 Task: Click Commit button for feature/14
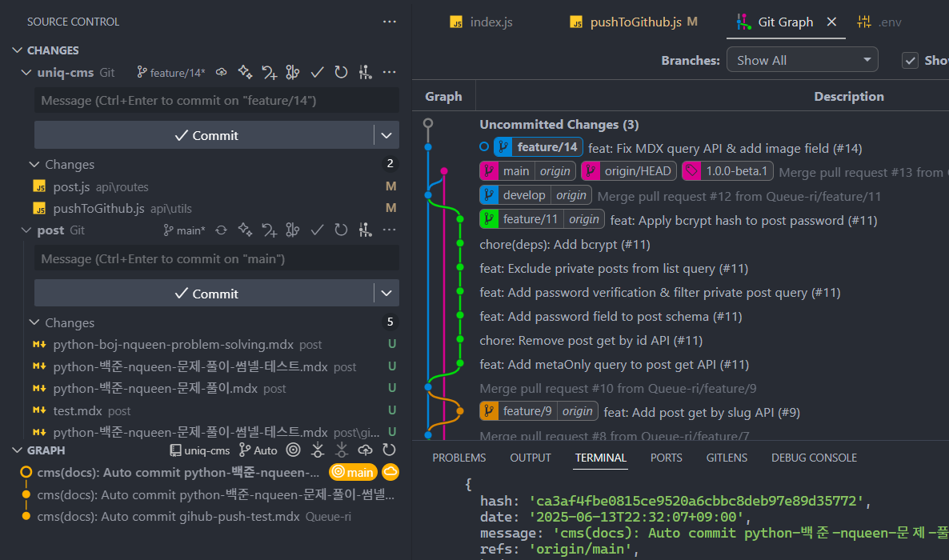pos(204,136)
